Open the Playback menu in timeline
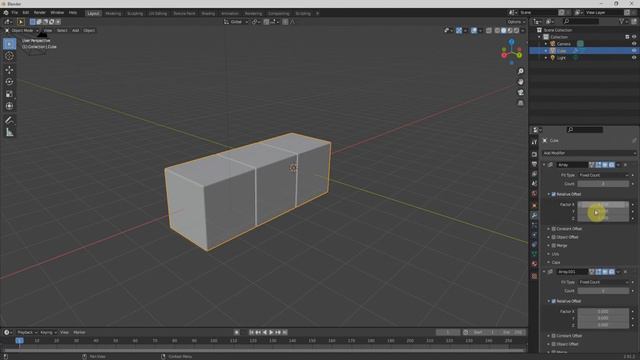The width and height of the screenshot is (640, 360). (27, 332)
